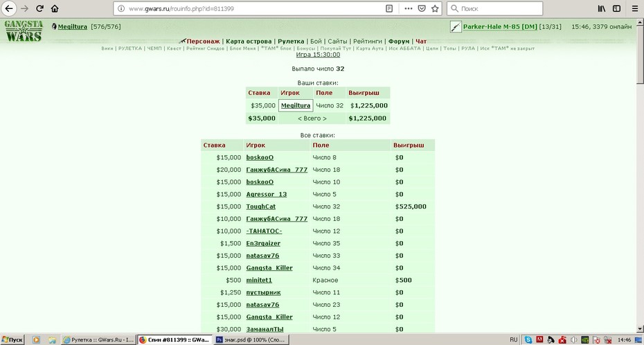Open minitet1 player link

[x=259, y=281]
